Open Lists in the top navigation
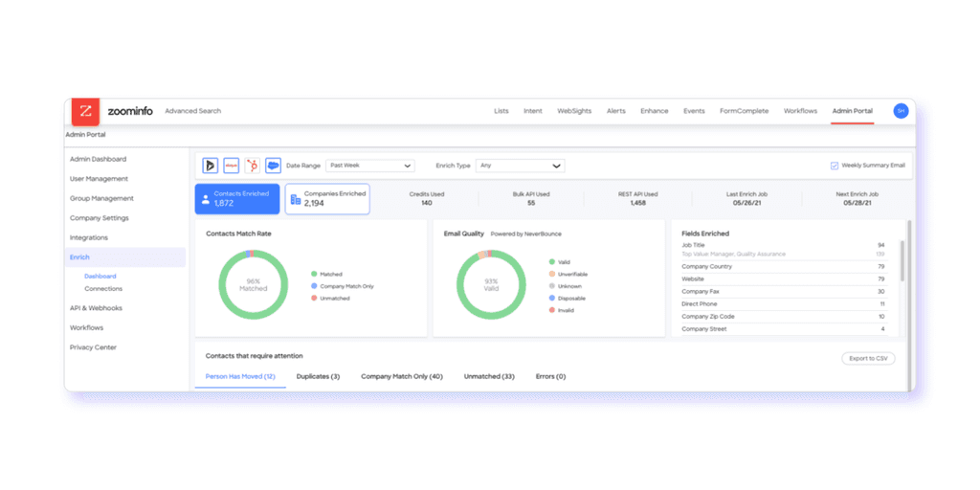The image size is (980, 490). coord(501,111)
